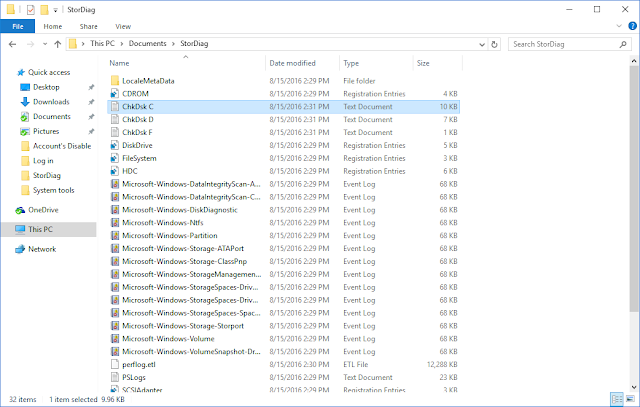Select the FileSystem registry file icon
Screen dimensions: 640x407
point(115,158)
